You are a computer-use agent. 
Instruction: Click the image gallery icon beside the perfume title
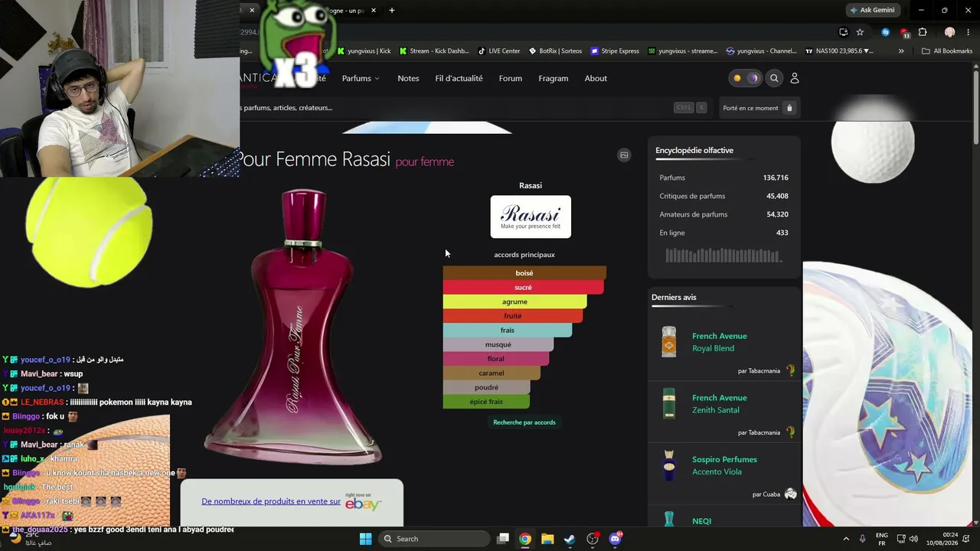(x=624, y=155)
